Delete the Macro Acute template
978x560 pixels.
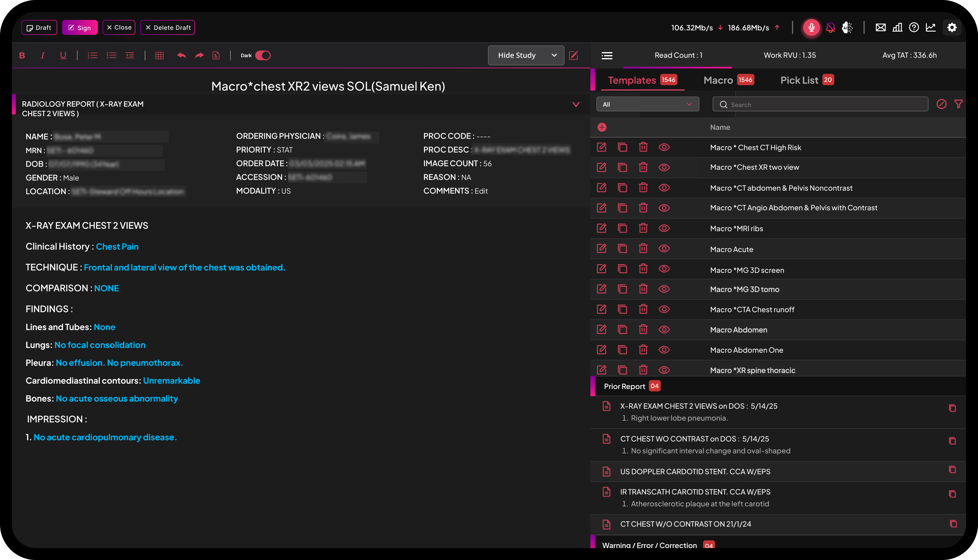(x=643, y=248)
